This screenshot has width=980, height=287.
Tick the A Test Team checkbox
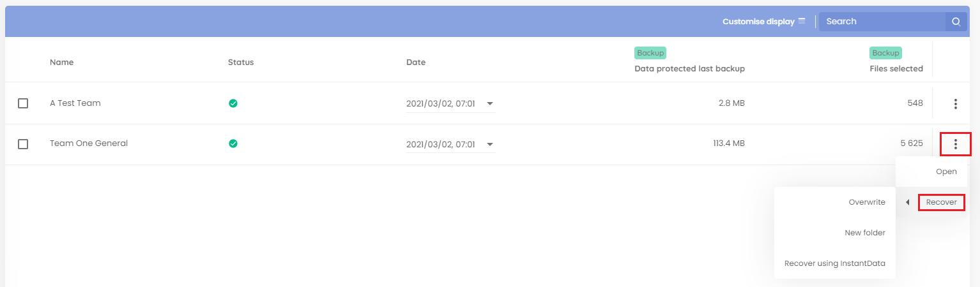(23, 103)
